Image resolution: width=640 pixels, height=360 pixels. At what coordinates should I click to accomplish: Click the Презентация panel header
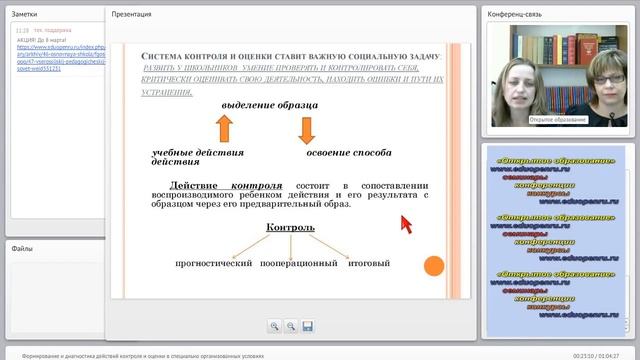point(131,14)
